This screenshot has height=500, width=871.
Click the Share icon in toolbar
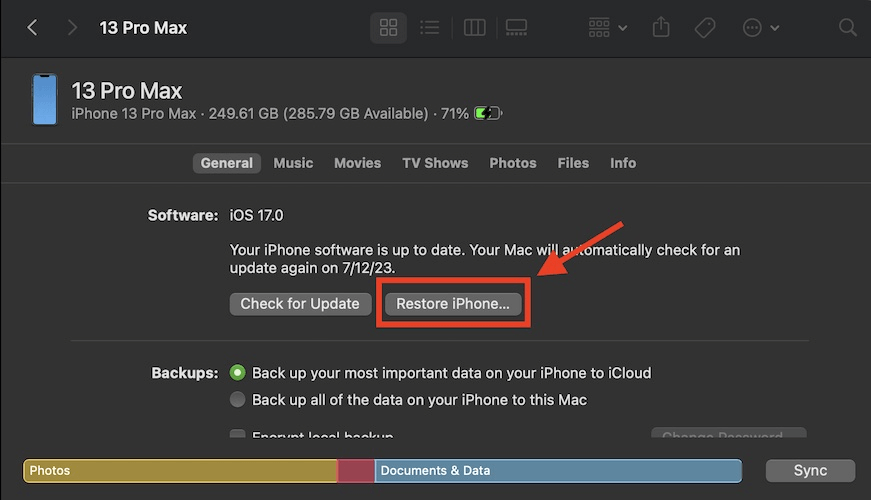[661, 28]
